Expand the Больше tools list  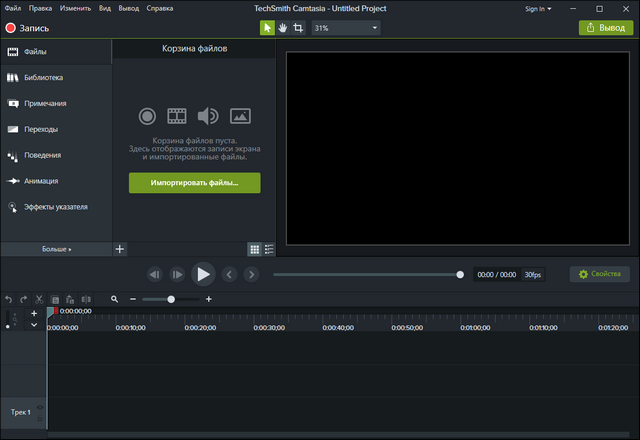(x=56, y=248)
